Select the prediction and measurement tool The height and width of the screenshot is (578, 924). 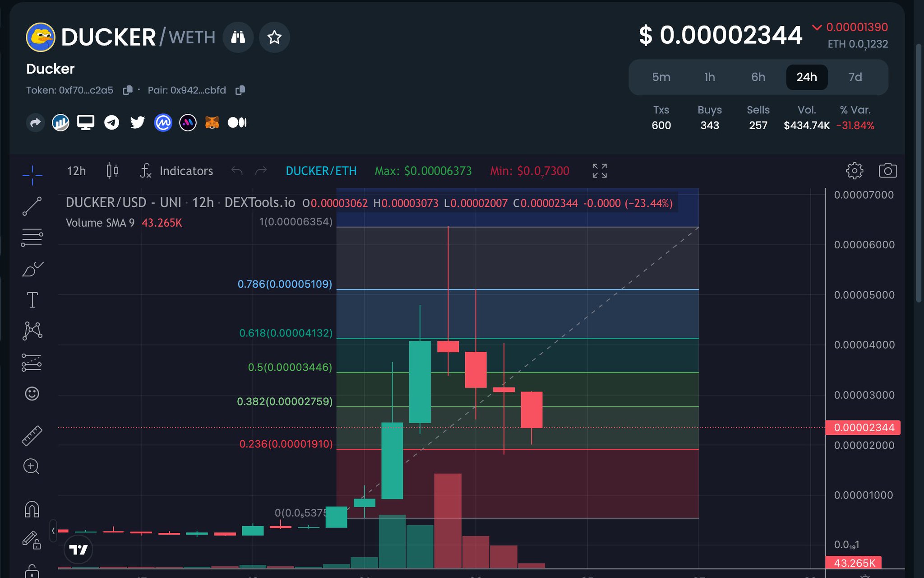click(32, 362)
